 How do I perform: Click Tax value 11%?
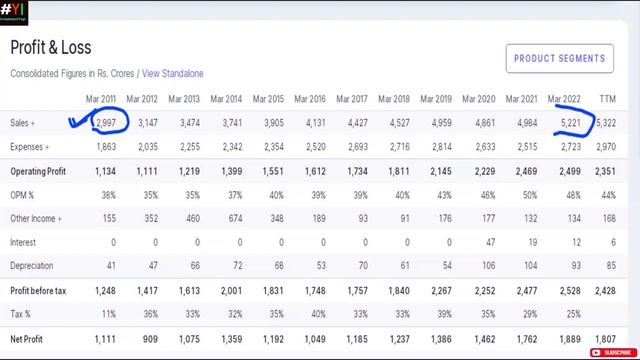(x=109, y=314)
